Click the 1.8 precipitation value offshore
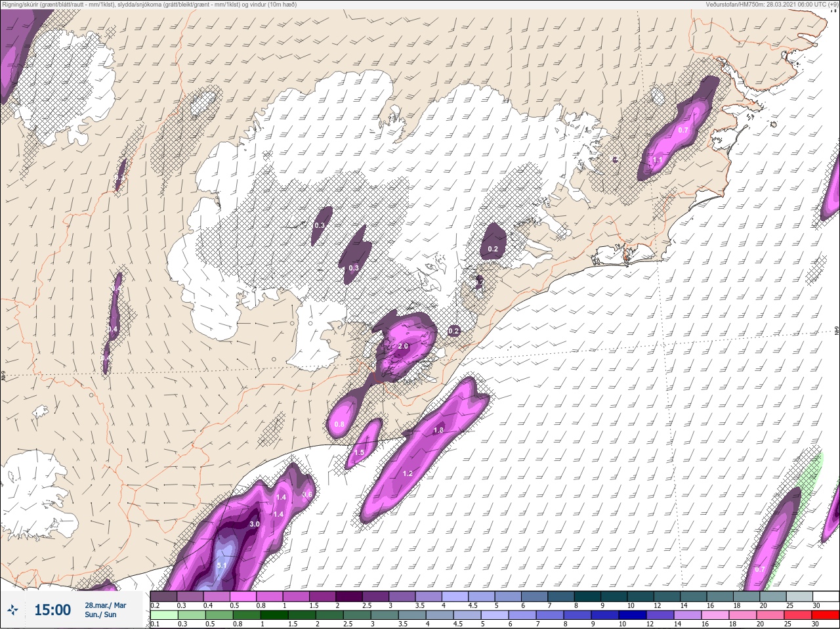Viewport: 840px width, 629px height. [x=439, y=430]
